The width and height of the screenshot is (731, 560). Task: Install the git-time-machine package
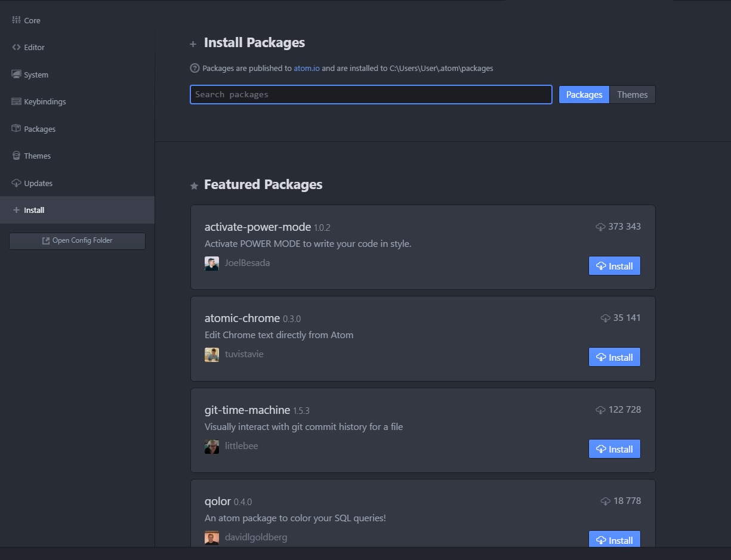614,449
